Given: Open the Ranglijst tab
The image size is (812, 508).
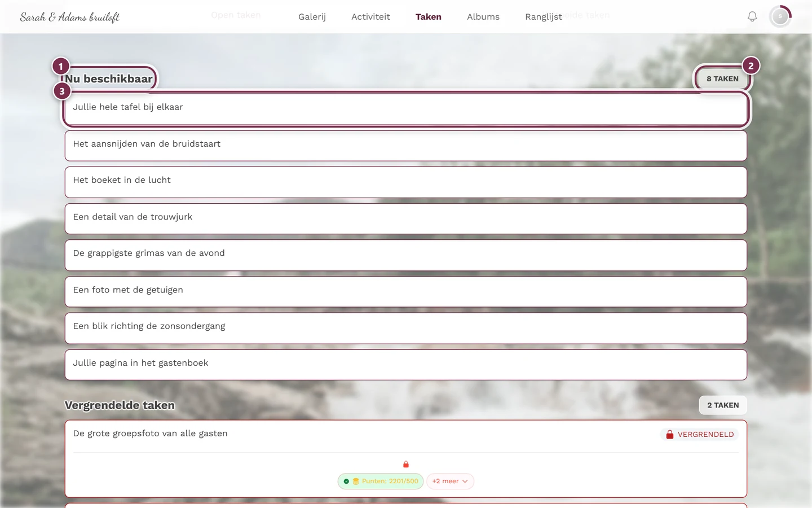Looking at the screenshot, I should [544, 17].
